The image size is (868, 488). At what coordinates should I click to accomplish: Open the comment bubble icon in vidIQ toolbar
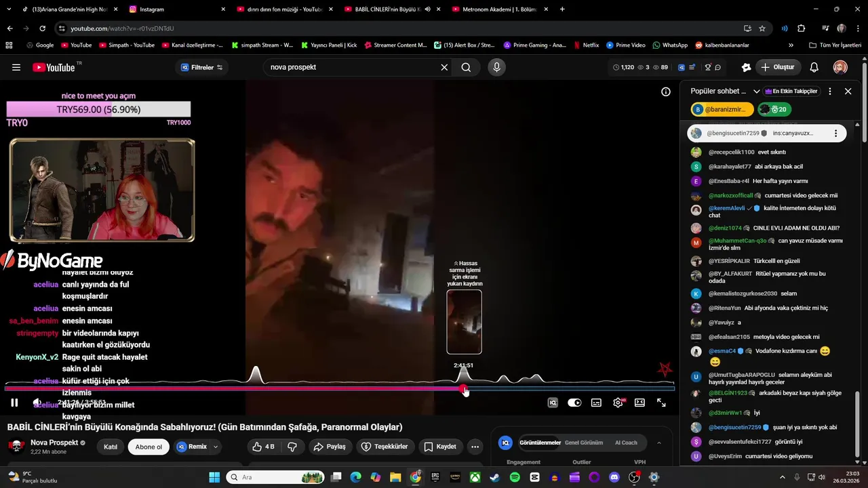717,67
